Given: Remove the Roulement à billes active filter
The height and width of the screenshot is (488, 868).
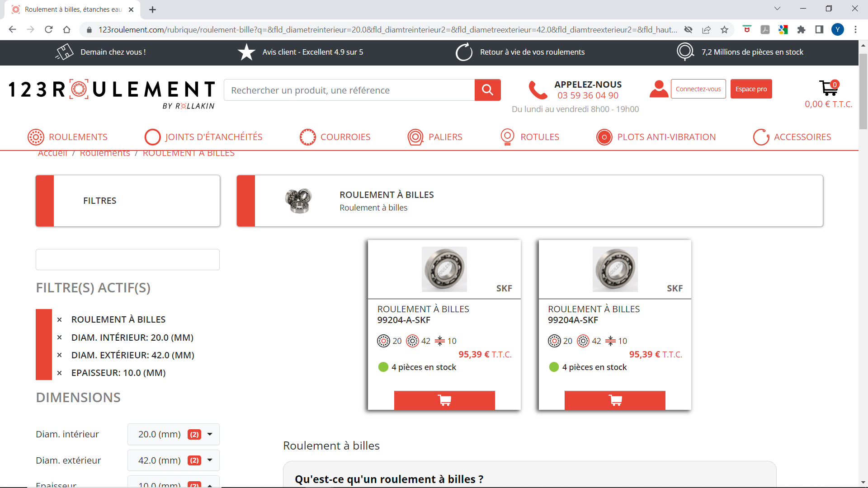Looking at the screenshot, I should 59,320.
